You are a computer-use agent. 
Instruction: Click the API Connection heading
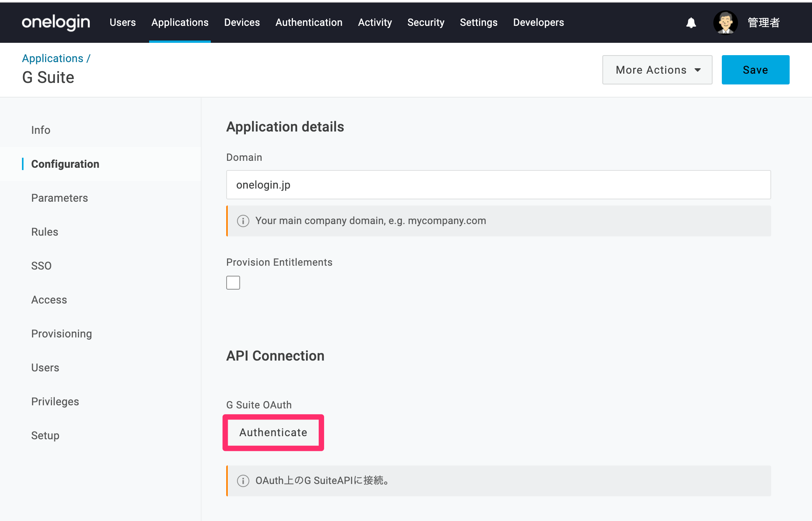(275, 356)
